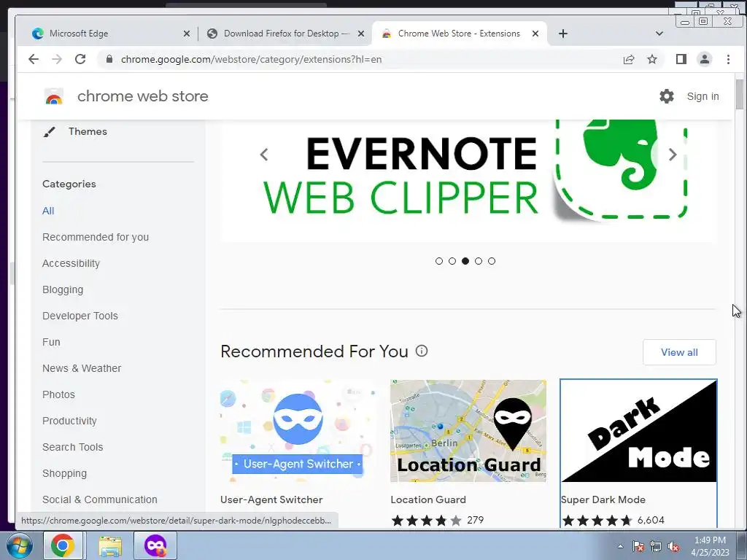Viewport: 747px width, 560px height.
Task: Bookmark this page with star icon
Action: 651,59
